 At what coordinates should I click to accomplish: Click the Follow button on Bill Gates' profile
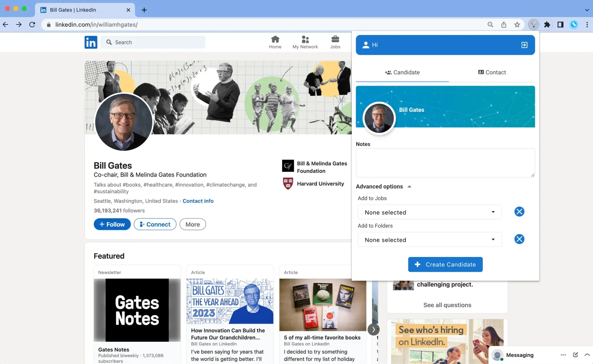click(112, 224)
